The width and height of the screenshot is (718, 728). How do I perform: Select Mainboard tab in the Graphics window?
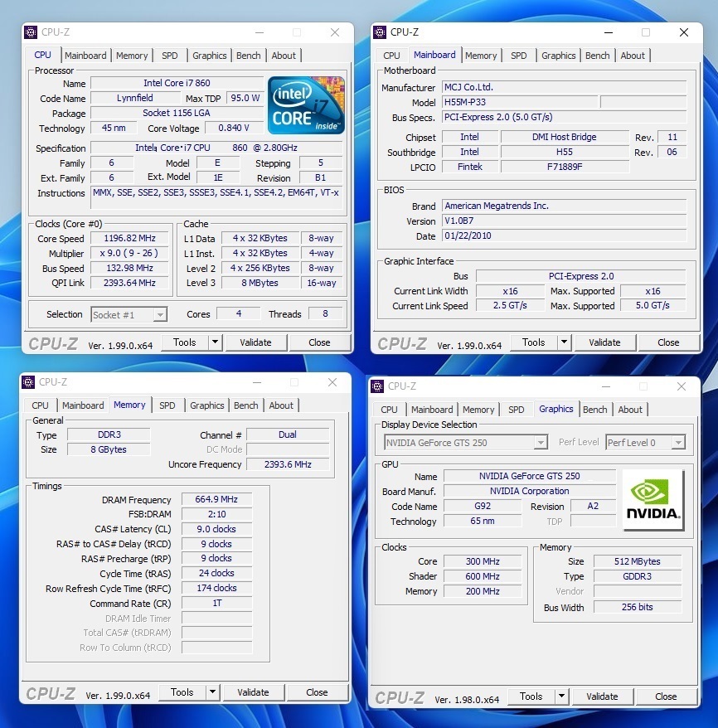coord(432,410)
